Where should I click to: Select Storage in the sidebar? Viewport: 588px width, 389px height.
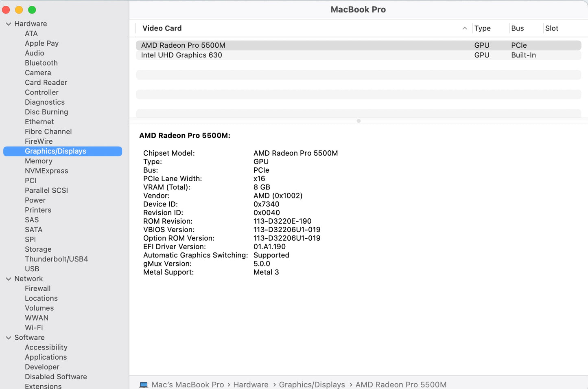tap(38, 249)
